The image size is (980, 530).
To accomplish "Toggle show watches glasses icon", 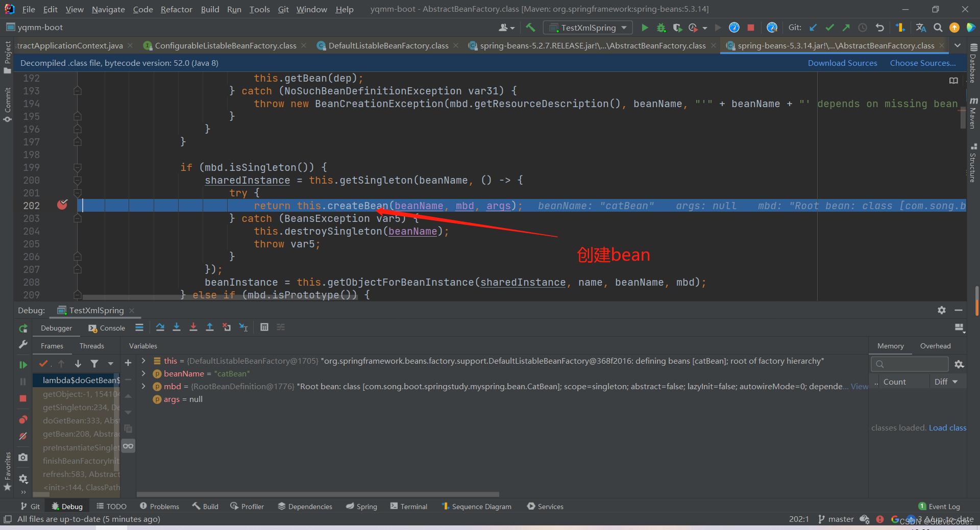I will pos(128,446).
